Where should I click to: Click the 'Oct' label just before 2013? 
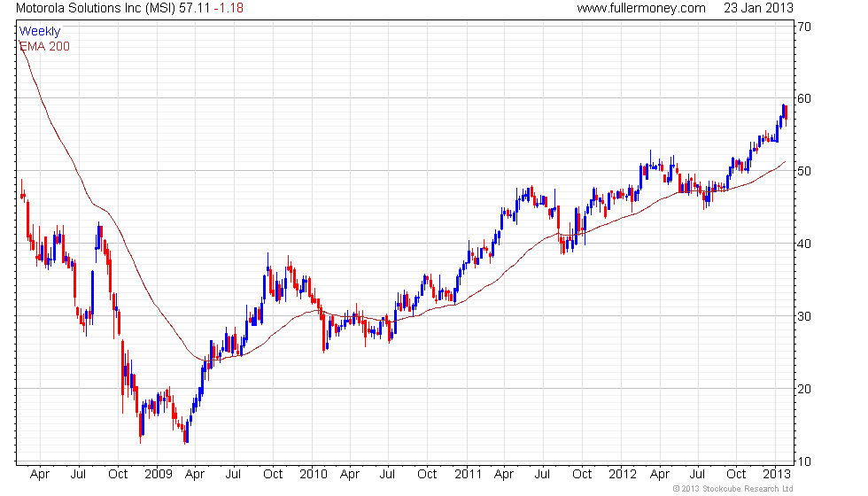(x=736, y=475)
